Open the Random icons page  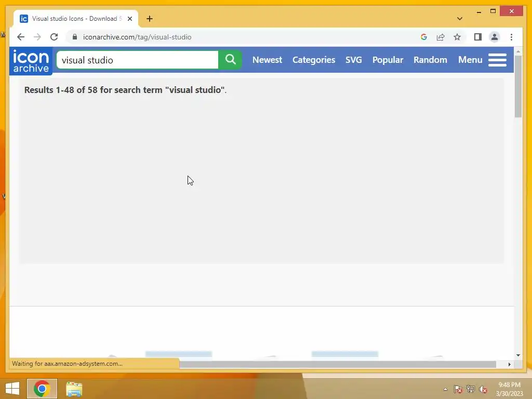[430, 60]
